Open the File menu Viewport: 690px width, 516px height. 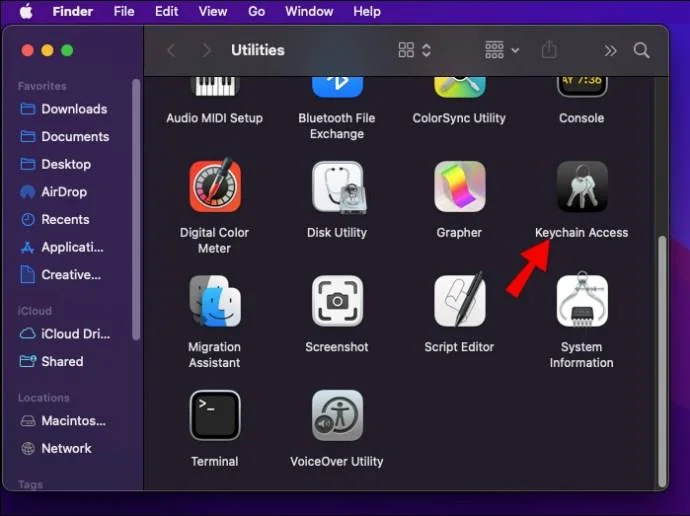click(x=124, y=11)
